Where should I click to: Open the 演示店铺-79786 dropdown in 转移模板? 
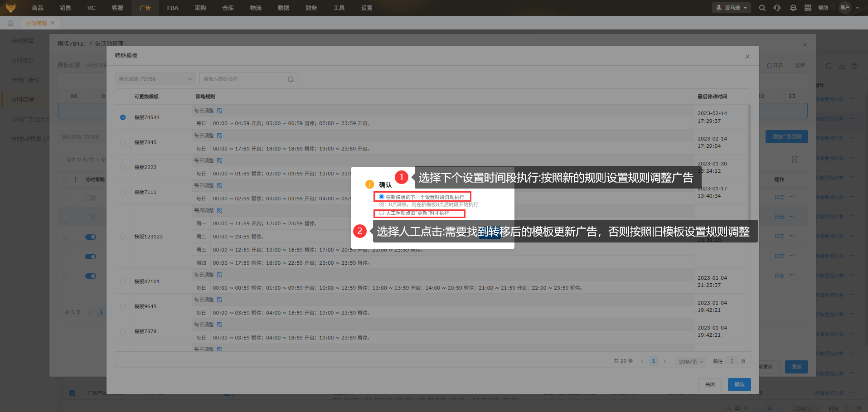point(155,79)
